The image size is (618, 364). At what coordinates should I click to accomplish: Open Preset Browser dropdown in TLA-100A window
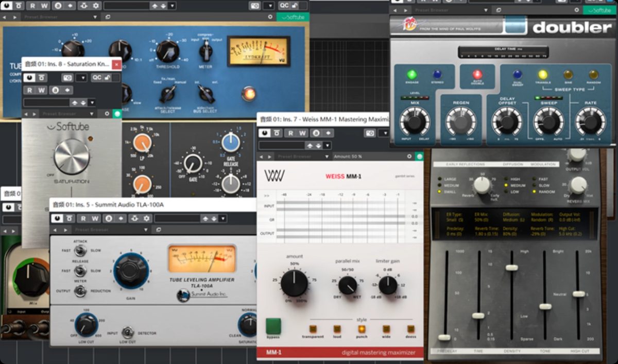[x=110, y=230]
